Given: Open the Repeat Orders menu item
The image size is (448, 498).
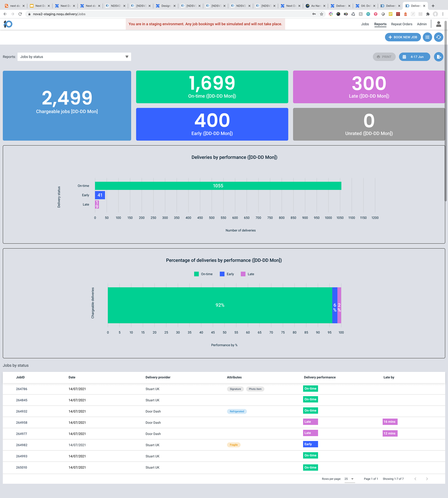Looking at the screenshot, I should point(401,24).
